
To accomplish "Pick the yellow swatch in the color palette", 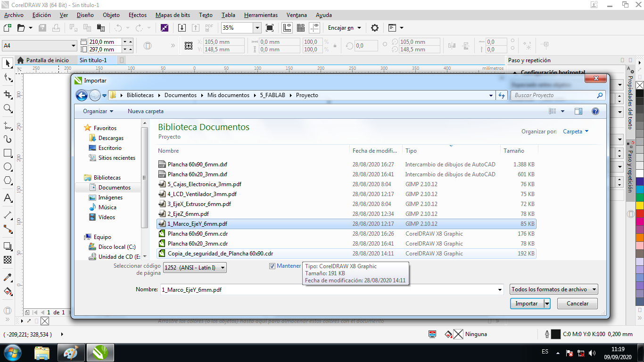I will click(x=640, y=206).
